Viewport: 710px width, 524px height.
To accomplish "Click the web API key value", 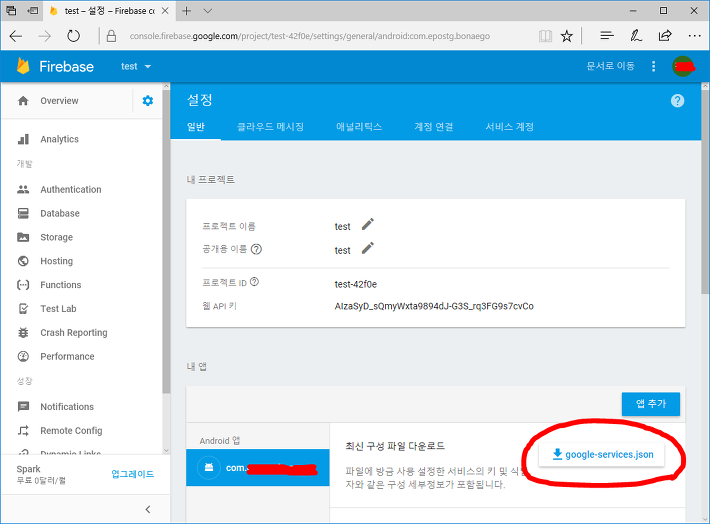I will coord(434,306).
